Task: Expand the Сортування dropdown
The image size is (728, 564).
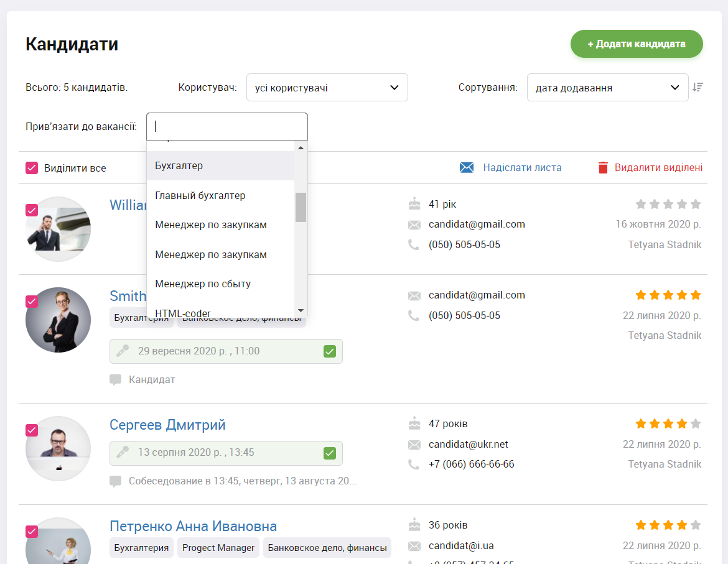Action: click(x=607, y=87)
